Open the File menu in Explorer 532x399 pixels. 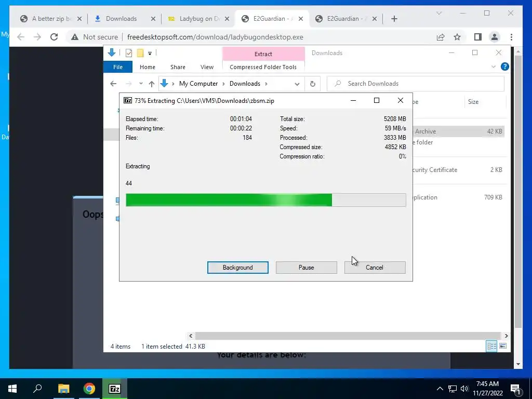coord(118,67)
